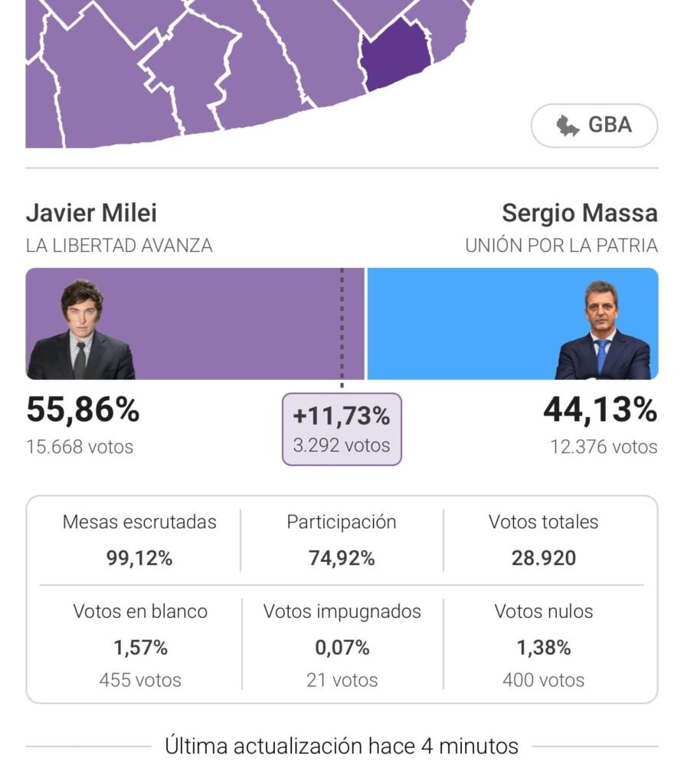This screenshot has width=684, height=784.
Task: Select the dark purple highlighted map district
Action: (x=396, y=52)
